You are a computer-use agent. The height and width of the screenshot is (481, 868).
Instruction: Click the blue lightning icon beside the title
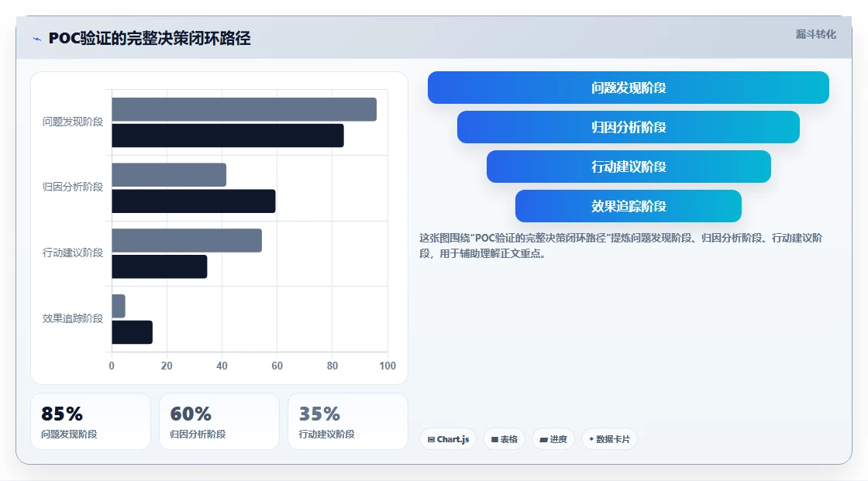[x=37, y=39]
